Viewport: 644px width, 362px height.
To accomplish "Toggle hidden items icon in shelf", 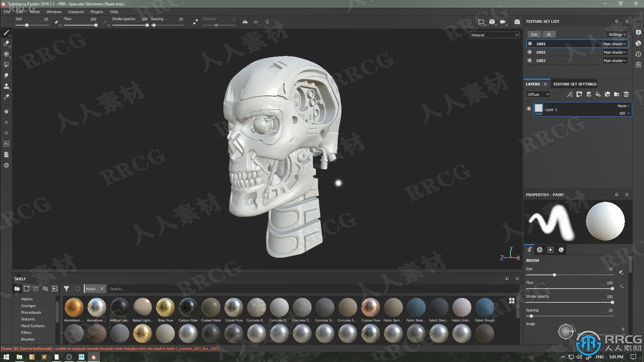I will (x=45, y=289).
